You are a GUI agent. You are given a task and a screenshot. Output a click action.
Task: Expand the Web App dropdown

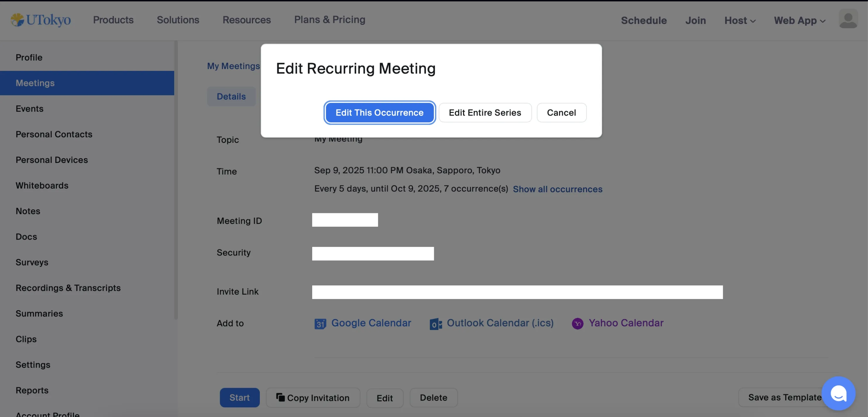click(799, 20)
